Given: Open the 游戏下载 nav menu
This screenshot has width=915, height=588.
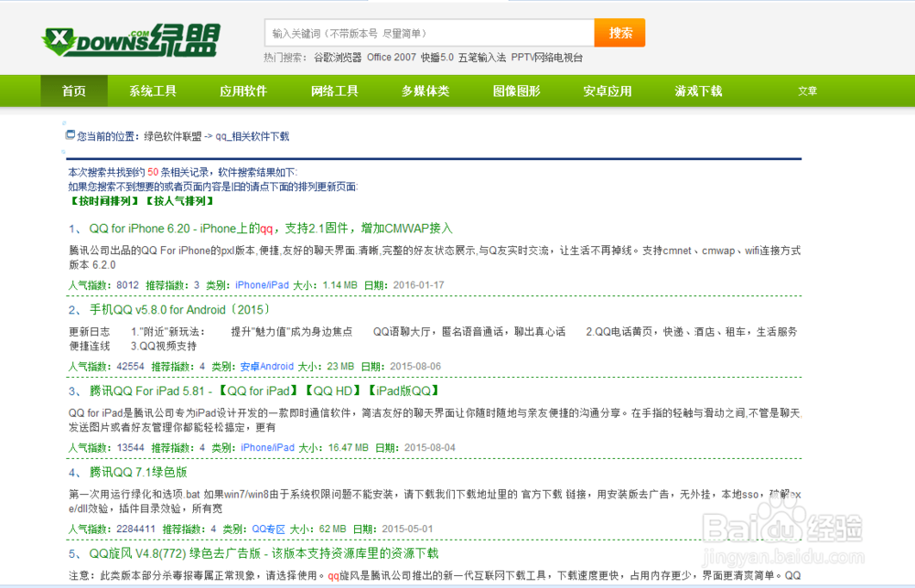Looking at the screenshot, I should tap(698, 91).
